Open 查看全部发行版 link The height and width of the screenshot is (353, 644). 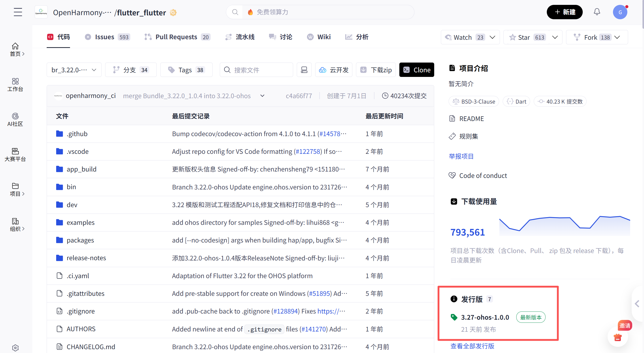click(472, 346)
